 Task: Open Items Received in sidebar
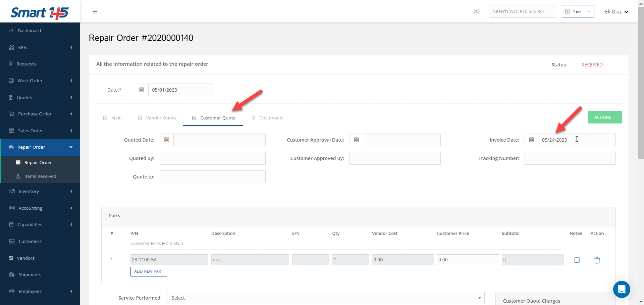click(40, 176)
